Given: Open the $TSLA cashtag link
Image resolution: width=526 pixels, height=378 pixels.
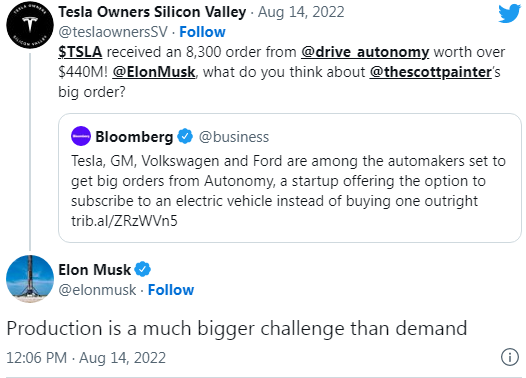Looking at the screenshot, I should pyautogui.click(x=80, y=52).
